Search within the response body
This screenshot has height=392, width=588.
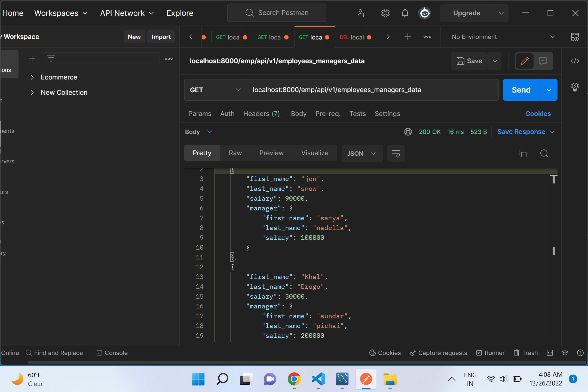(544, 154)
